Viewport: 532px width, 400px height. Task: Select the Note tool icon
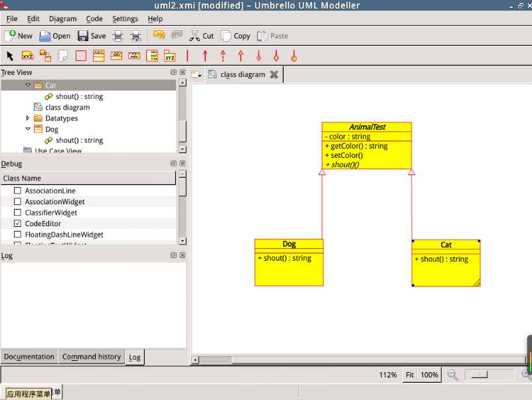tap(63, 56)
